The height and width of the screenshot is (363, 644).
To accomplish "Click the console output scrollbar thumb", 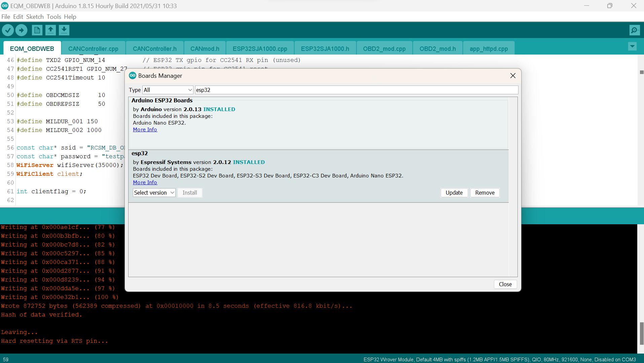I will click(x=642, y=333).
